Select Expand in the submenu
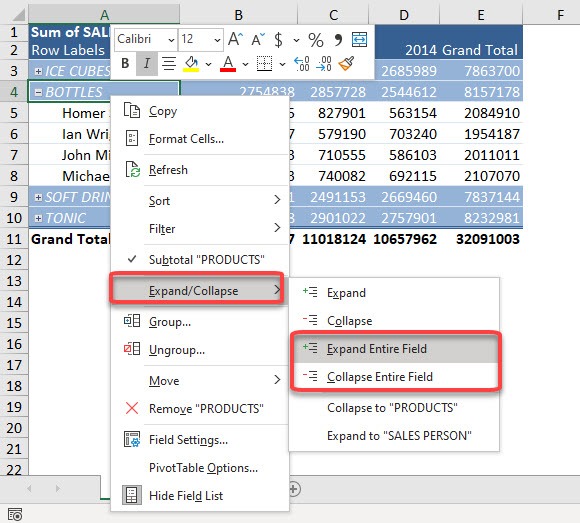 tap(394, 293)
